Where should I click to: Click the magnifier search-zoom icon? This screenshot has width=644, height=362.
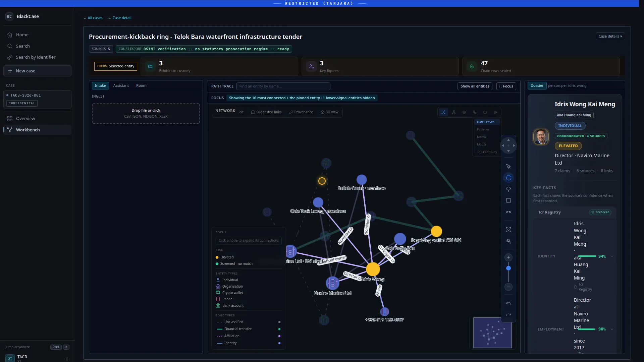508,241
